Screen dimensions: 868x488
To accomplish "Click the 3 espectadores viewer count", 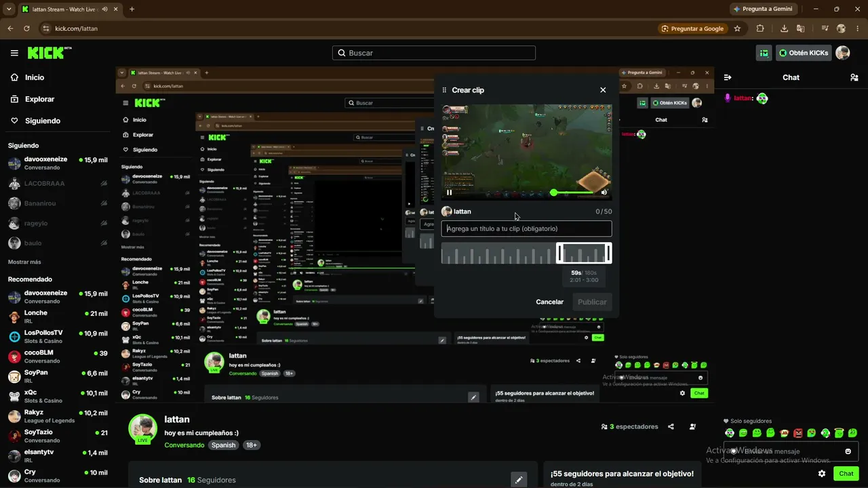I will [x=629, y=426].
